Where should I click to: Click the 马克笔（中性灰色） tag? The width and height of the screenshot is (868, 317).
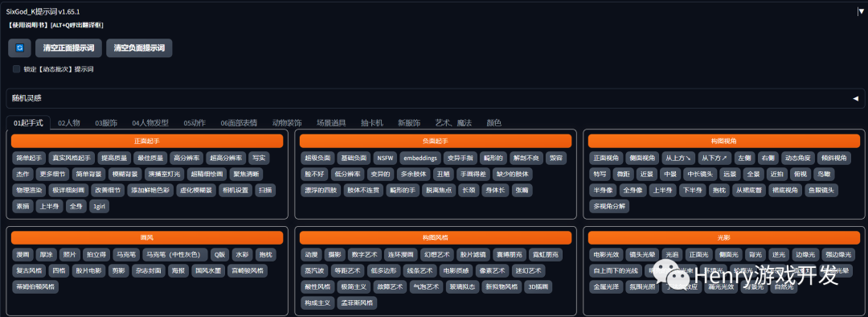coord(175,254)
